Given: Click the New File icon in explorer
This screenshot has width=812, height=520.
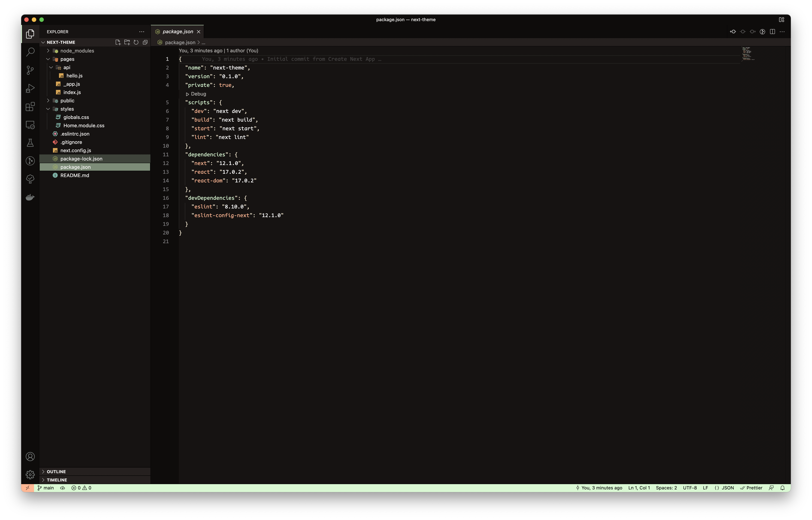Looking at the screenshot, I should click(x=118, y=42).
